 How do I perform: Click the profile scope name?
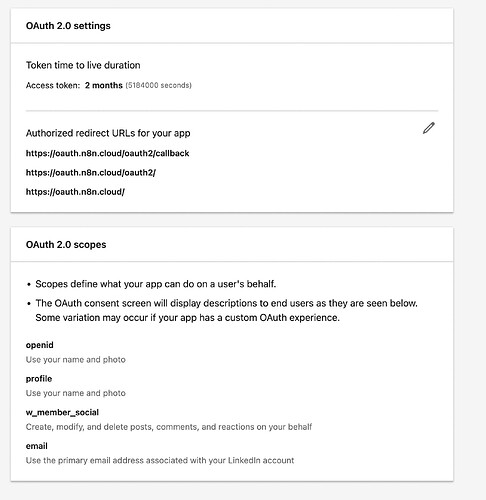(x=39, y=379)
